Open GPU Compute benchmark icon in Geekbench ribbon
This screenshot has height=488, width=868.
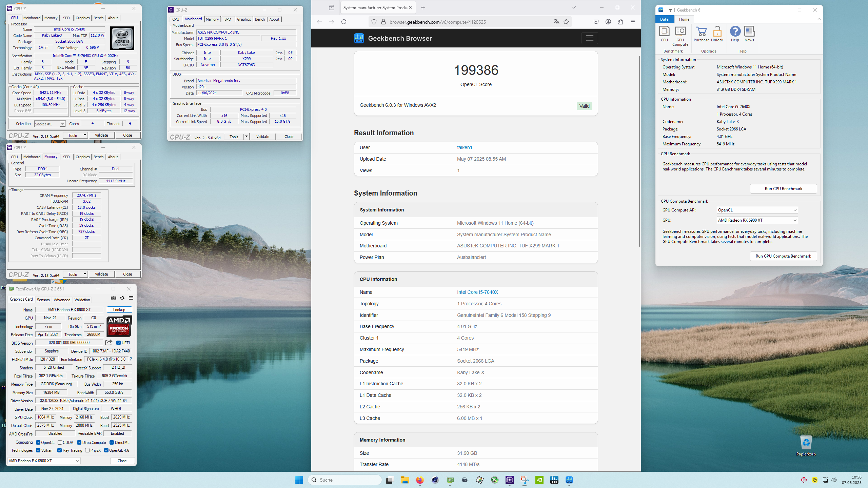pos(680,36)
